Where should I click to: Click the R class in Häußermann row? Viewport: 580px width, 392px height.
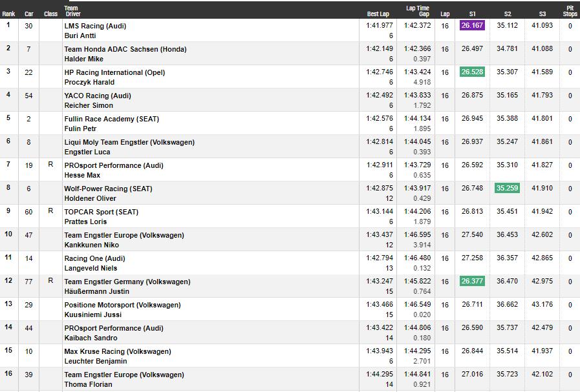pyautogui.click(x=50, y=281)
